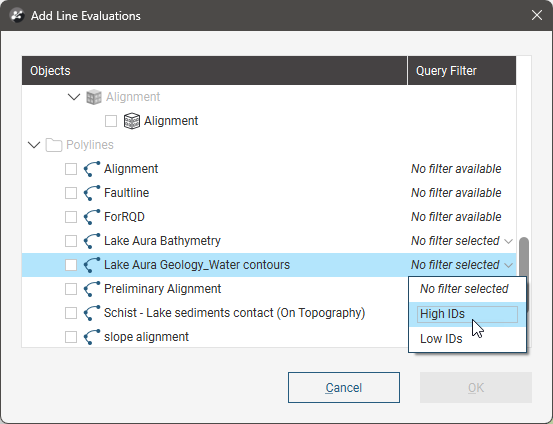Enable the Lake Aura Geology_Water contours checkbox
Viewport: 553px width, 424px height.
click(x=71, y=265)
